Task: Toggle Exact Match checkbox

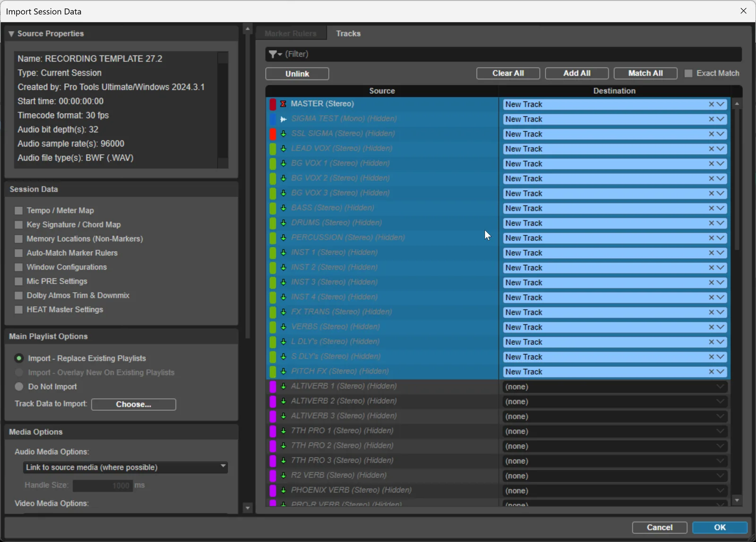Action: (688, 73)
